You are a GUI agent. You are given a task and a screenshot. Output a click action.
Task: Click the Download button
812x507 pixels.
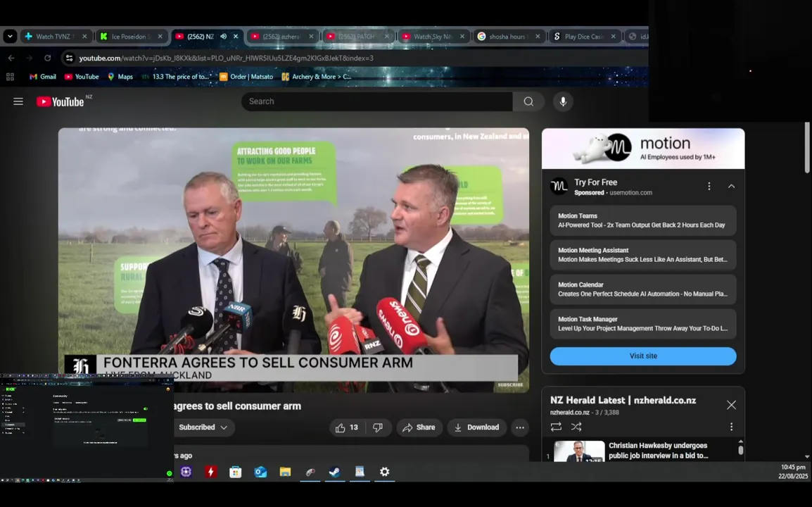477,427
